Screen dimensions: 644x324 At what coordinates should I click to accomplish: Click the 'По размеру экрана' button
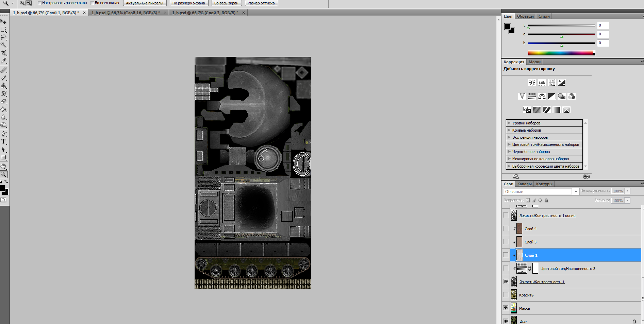[189, 3]
